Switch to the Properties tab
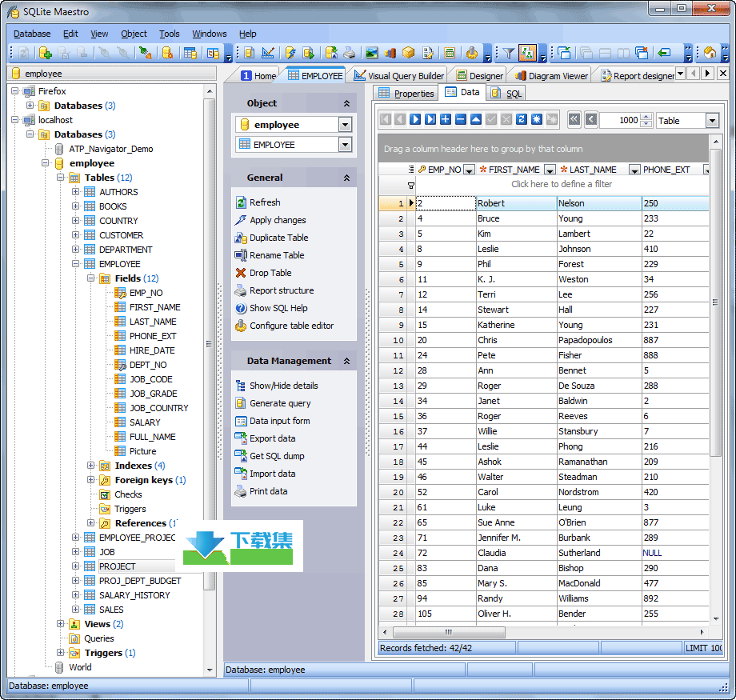Screen dimensions: 736x700 point(406,94)
